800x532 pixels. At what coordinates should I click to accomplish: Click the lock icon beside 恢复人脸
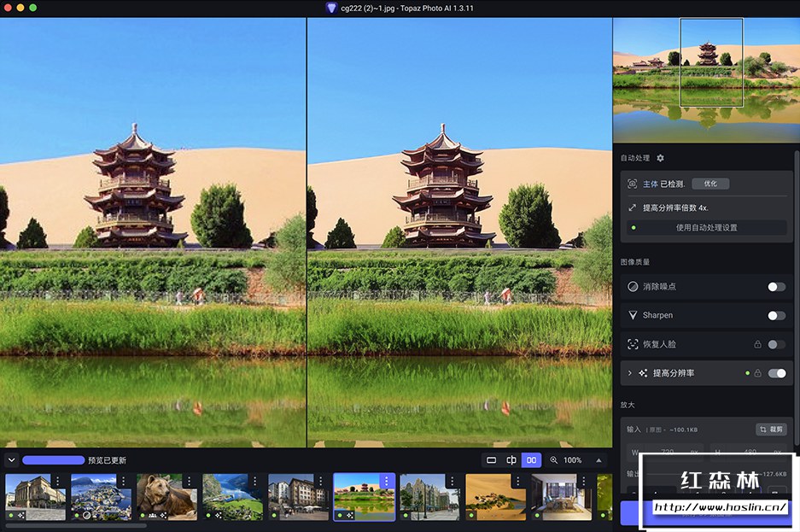tap(757, 344)
